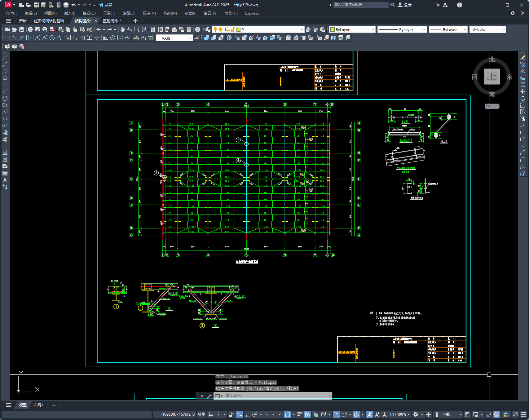Viewport: 529px width, 420px height.
Task: Click the ViewCube 上 top face
Action: [492, 77]
